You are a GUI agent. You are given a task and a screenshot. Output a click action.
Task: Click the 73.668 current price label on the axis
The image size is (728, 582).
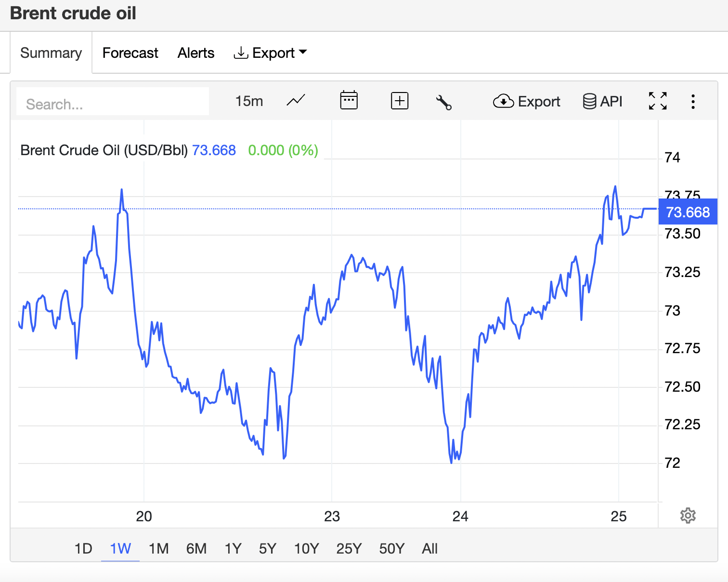pos(688,212)
